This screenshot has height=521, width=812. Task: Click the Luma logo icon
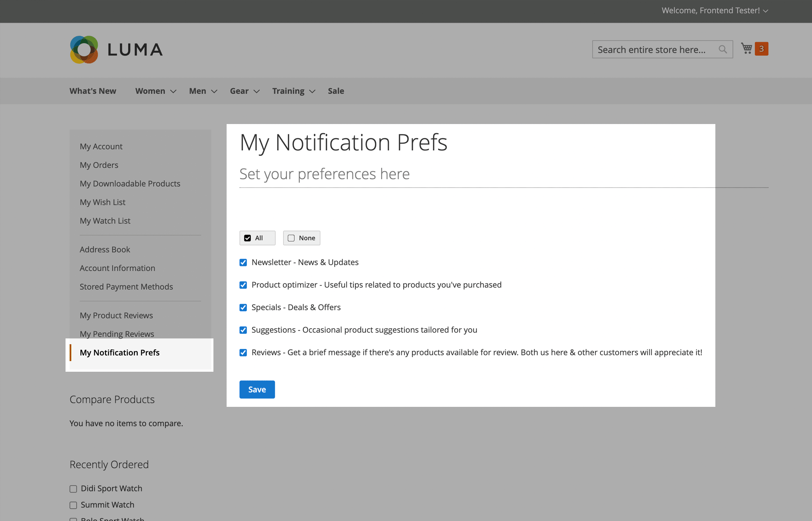[x=84, y=49]
